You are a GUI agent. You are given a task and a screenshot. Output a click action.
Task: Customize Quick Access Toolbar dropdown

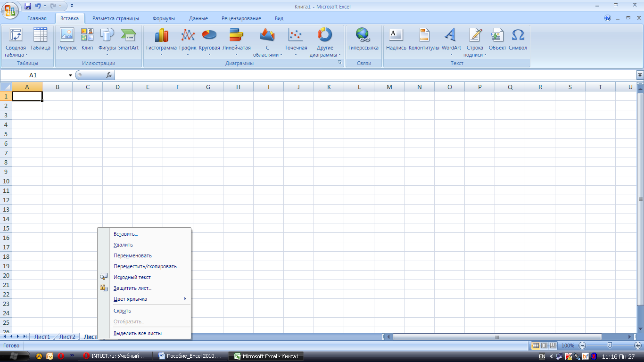72,6
